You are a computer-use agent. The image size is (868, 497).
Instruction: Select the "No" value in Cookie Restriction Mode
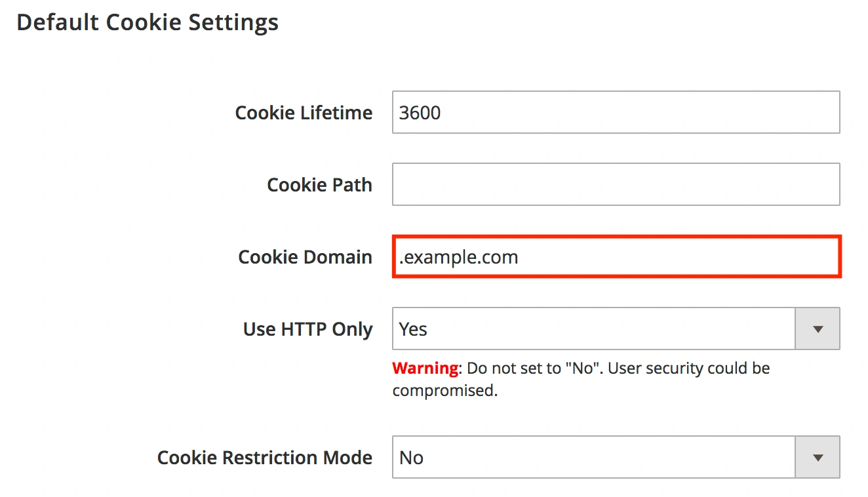coord(412,458)
